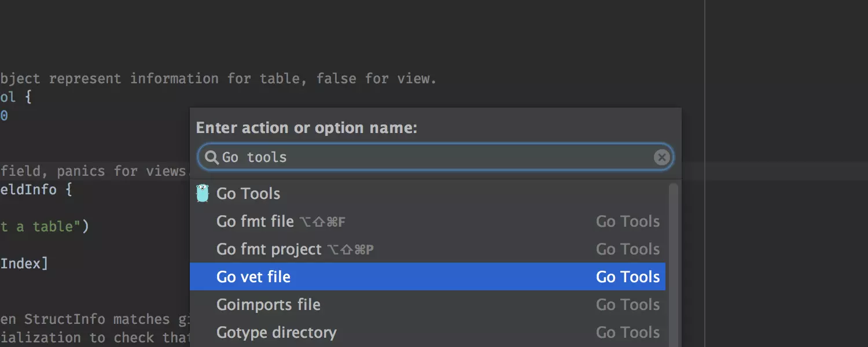
Task: Click the magnifier icon in search field
Action: point(212,157)
